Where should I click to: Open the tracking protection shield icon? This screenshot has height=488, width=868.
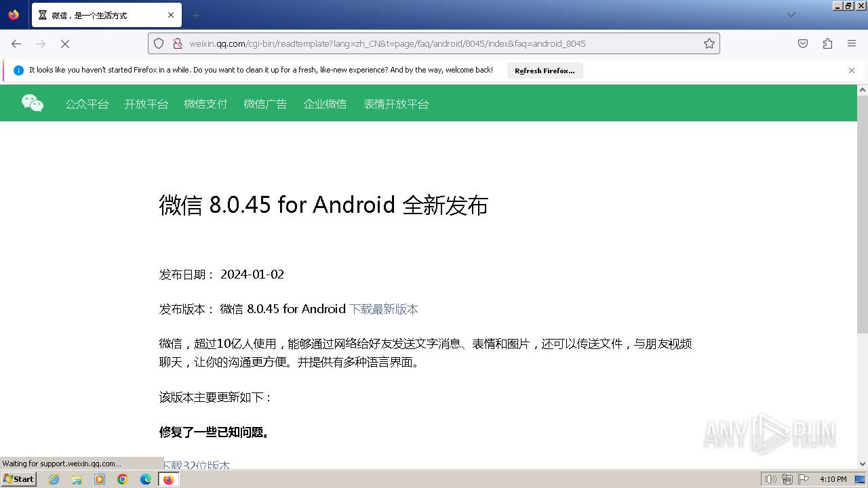tap(159, 43)
